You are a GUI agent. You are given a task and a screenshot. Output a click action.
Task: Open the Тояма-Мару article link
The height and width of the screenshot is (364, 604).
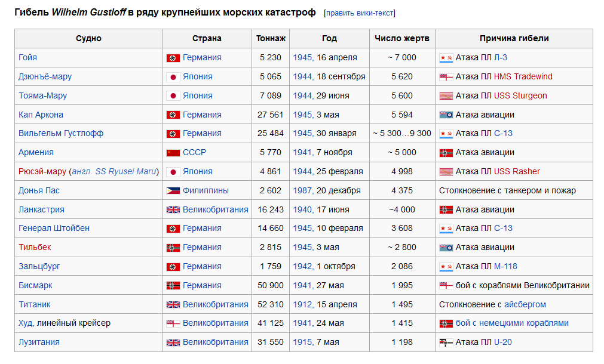tap(43, 96)
